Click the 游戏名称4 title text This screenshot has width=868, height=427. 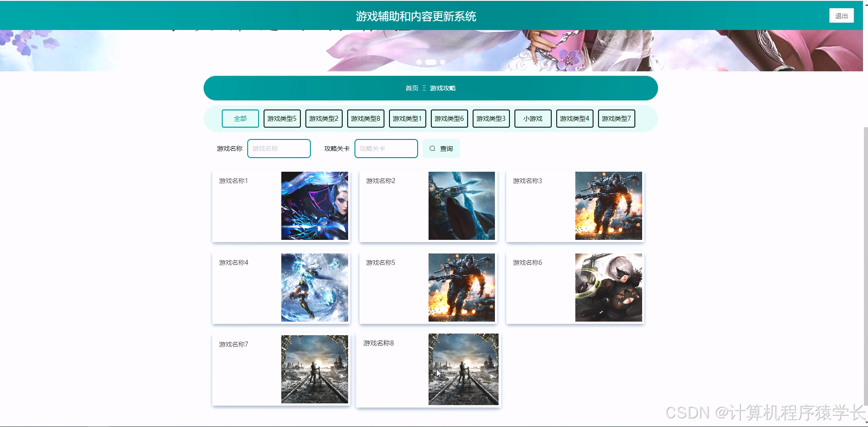tap(234, 263)
